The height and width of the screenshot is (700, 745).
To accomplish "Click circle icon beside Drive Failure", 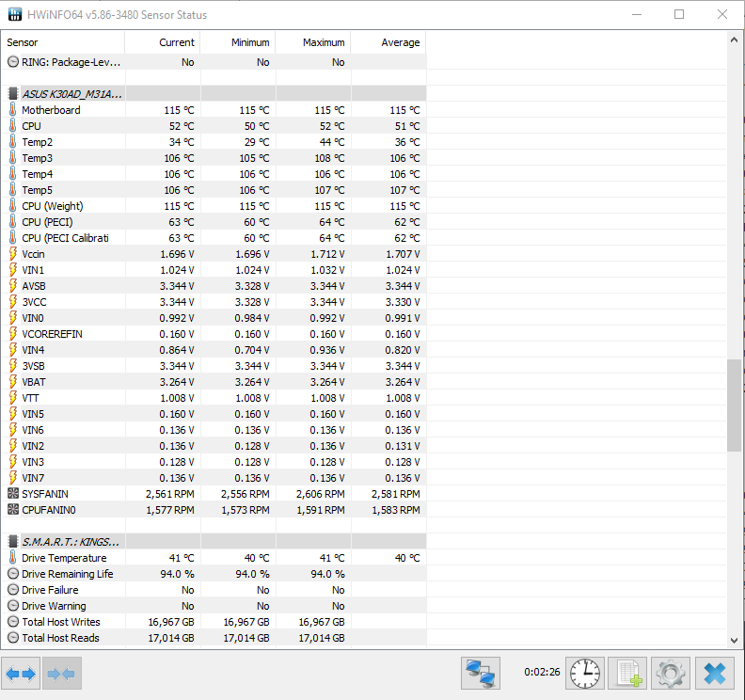I will pyautogui.click(x=13, y=590).
